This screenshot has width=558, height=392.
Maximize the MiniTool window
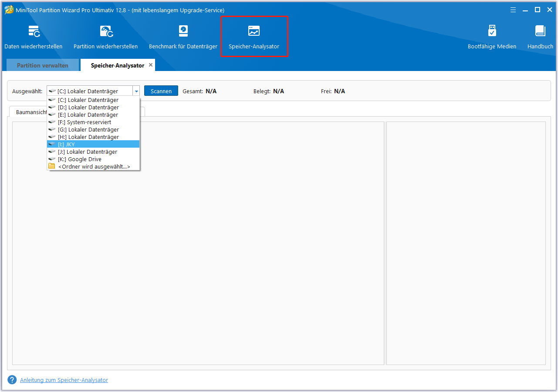coord(538,10)
